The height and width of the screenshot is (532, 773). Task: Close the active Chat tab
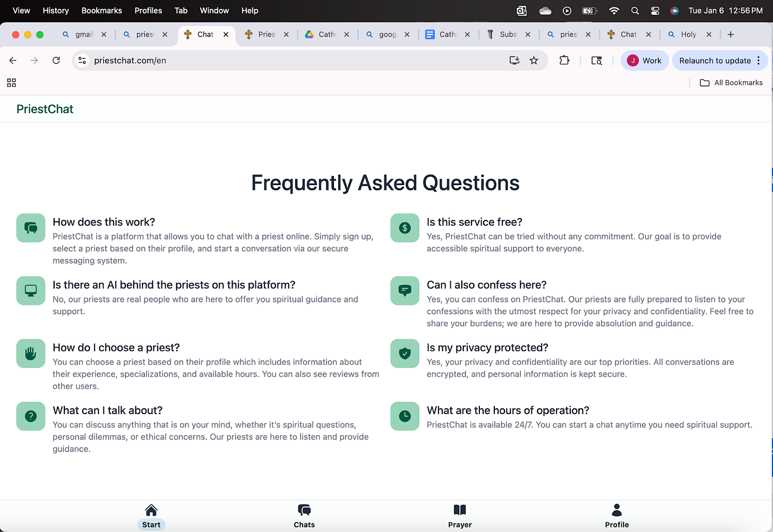click(x=226, y=34)
